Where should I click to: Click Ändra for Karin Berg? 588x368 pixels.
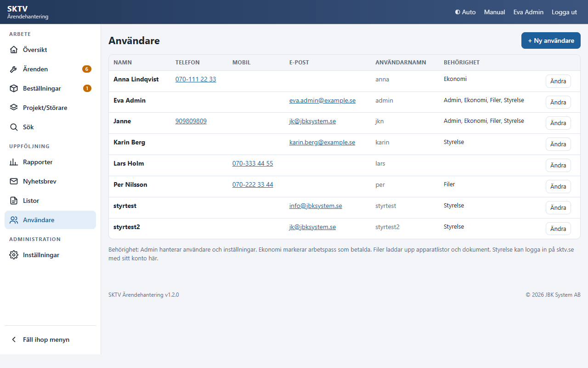point(558,144)
